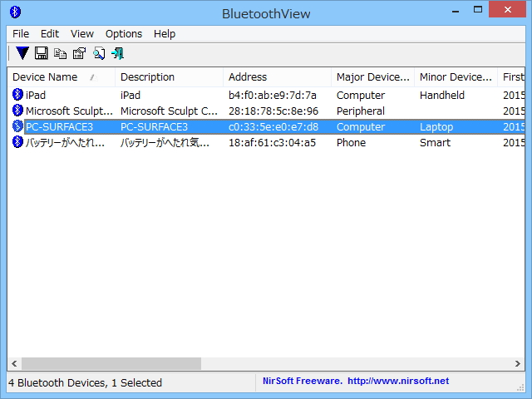Image resolution: width=532 pixels, height=399 pixels.
Task: Click the Phone major device cell
Action: click(x=351, y=142)
